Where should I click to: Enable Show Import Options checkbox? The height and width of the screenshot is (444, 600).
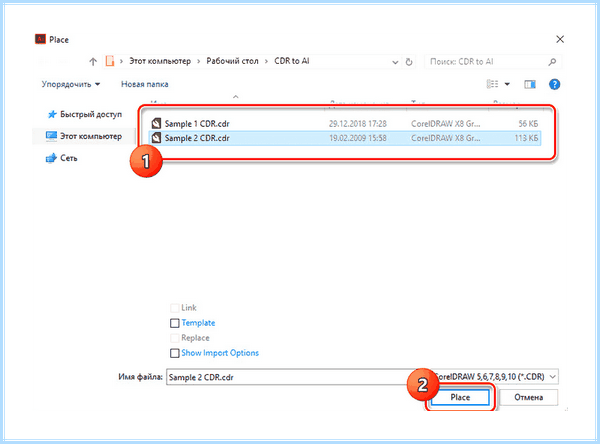click(174, 353)
